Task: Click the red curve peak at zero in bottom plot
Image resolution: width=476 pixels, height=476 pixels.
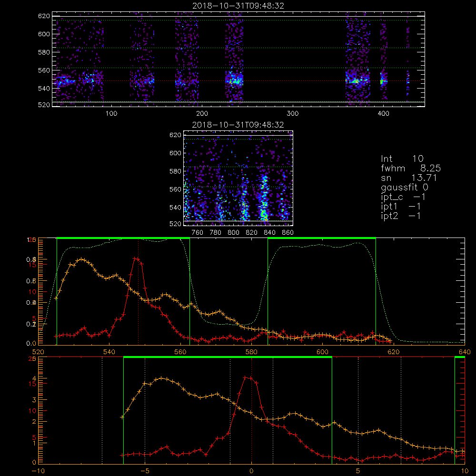Action: pyautogui.click(x=248, y=377)
